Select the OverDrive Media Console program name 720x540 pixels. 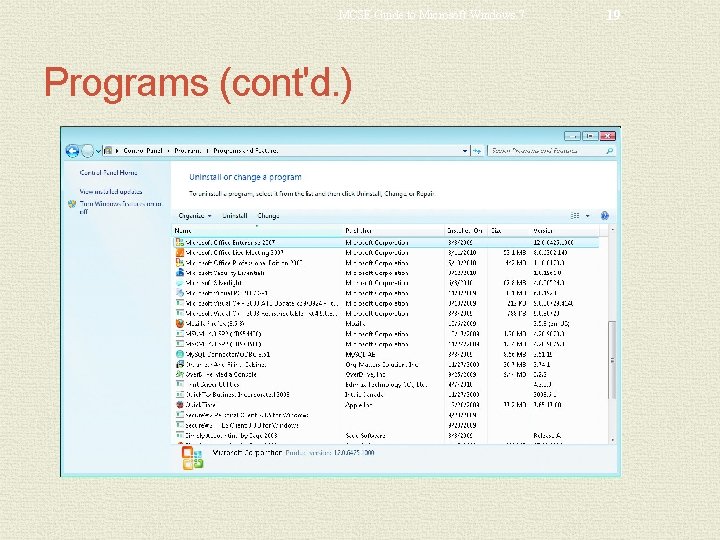click(x=221, y=375)
